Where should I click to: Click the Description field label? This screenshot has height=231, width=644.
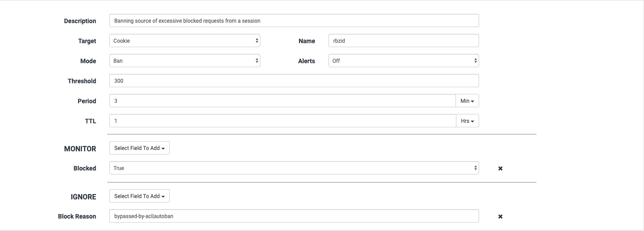(x=80, y=21)
